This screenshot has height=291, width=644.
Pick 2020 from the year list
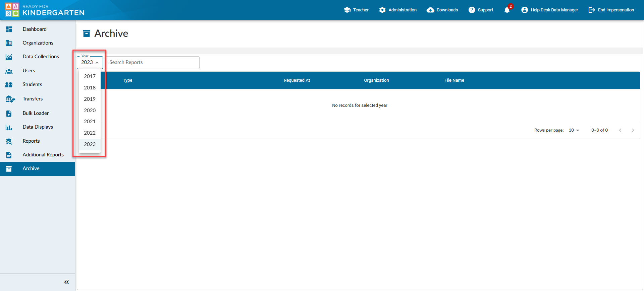(90, 111)
